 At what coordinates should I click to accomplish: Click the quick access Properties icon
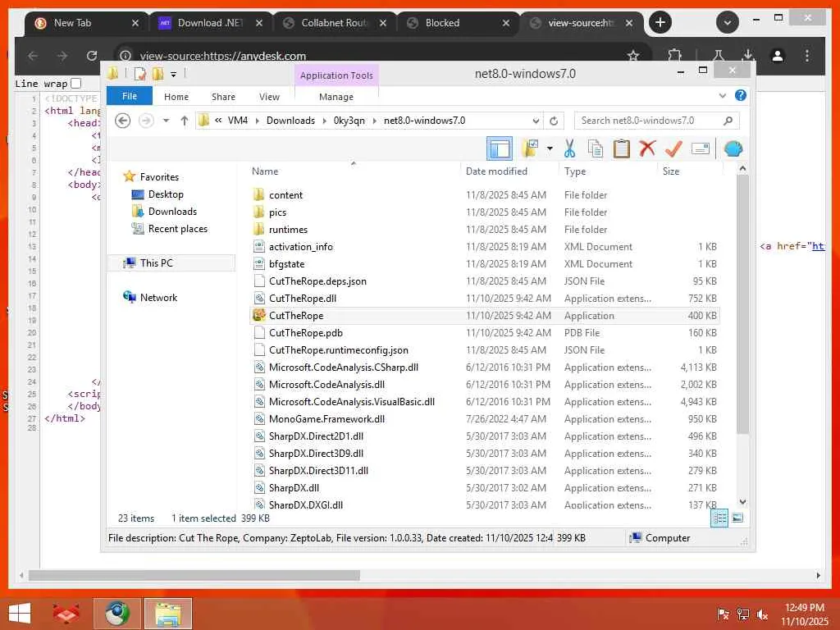click(x=139, y=74)
